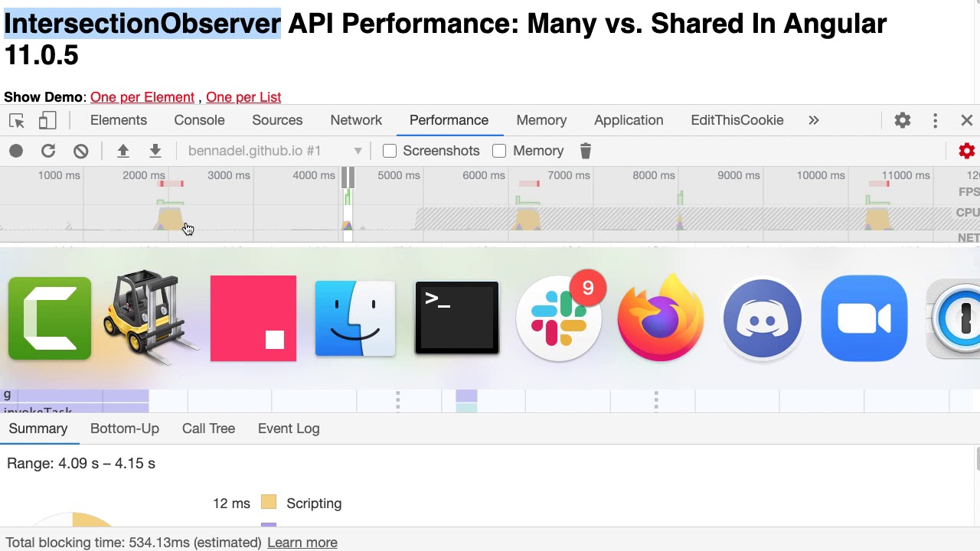Click the reload and profile icon

coord(48,151)
